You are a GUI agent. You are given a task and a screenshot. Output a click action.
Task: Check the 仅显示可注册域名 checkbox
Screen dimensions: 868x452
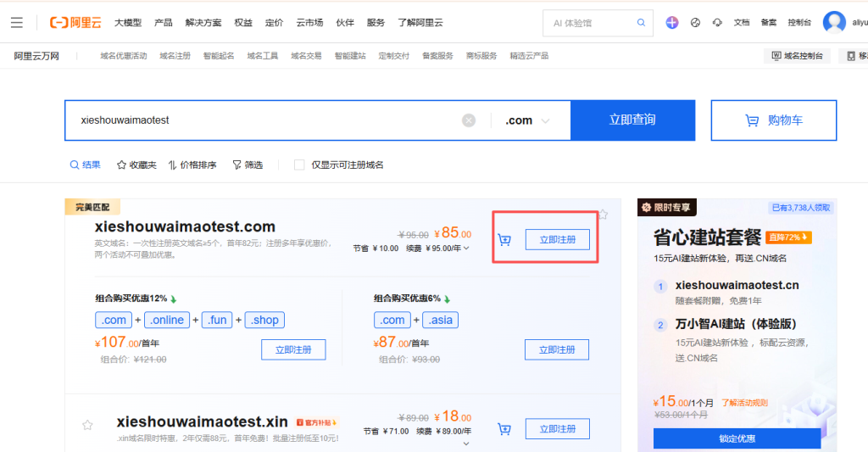(299, 165)
